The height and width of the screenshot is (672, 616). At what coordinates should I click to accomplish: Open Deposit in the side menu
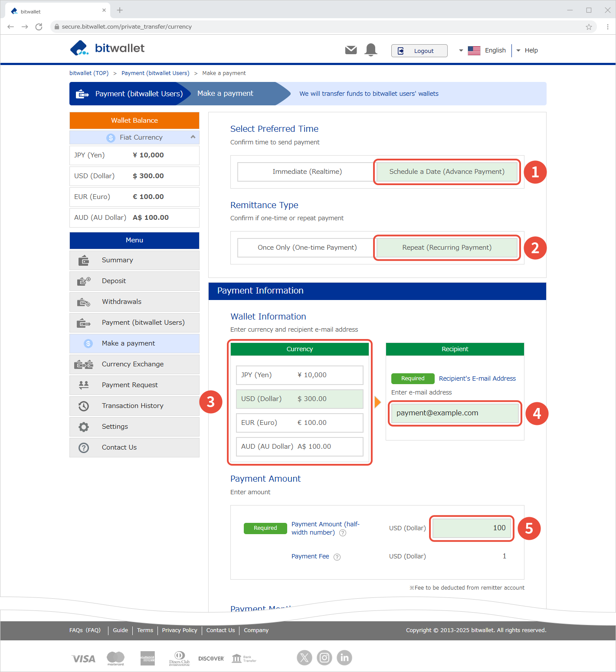pos(134,281)
